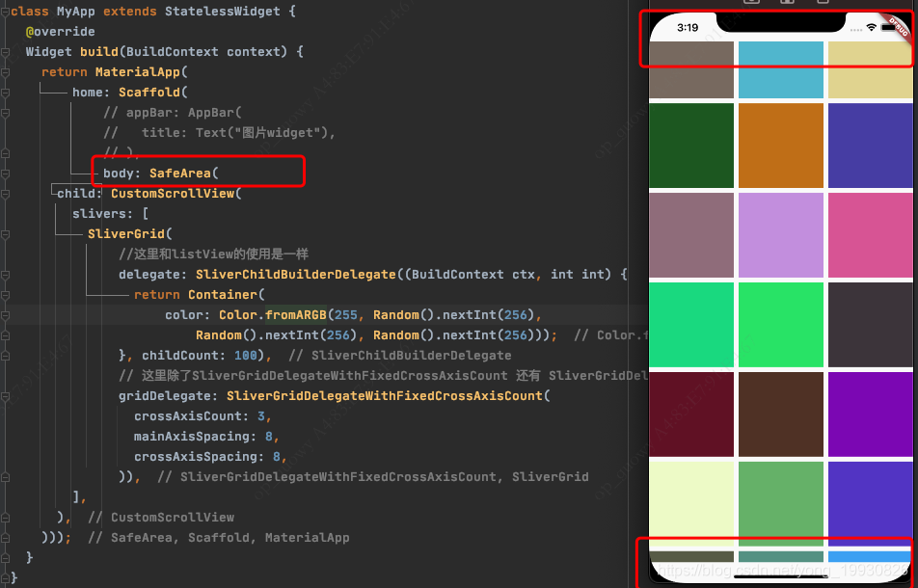Click the Scaffold constructor name
This screenshot has height=588, width=918.
pos(149,93)
